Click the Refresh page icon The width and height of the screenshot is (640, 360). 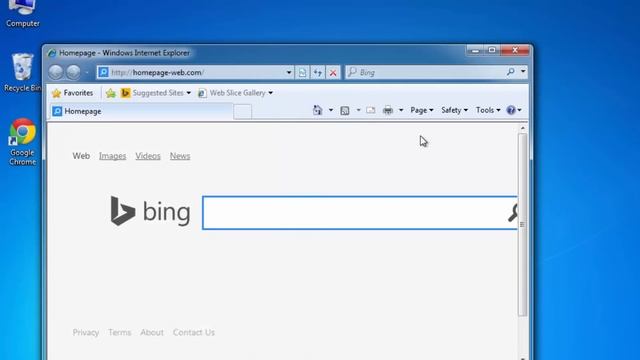click(318, 73)
